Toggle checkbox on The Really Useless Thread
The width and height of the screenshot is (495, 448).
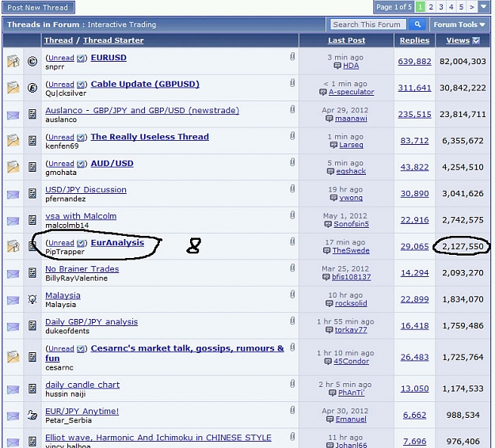point(81,137)
